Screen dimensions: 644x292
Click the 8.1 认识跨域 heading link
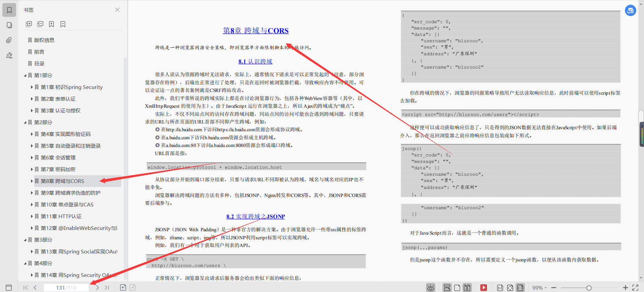point(255,61)
